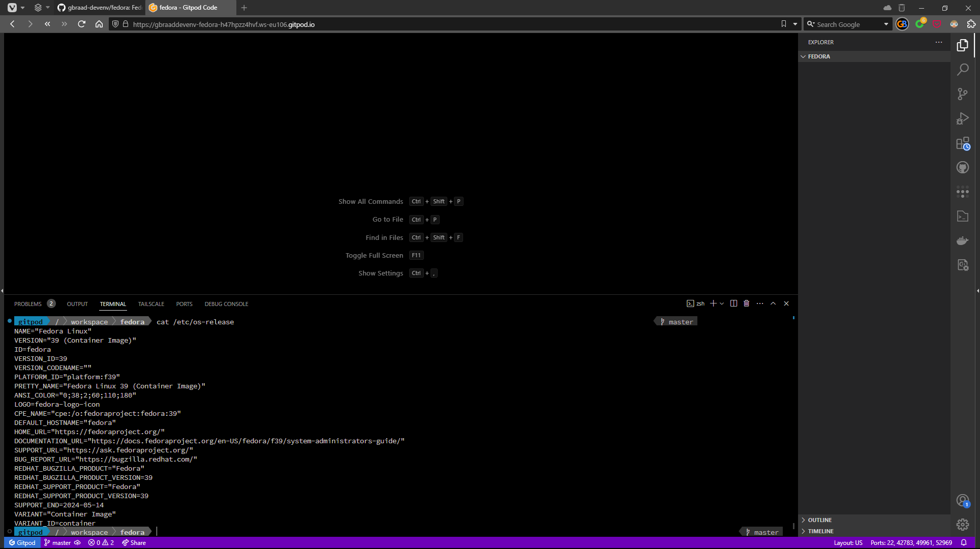Switch to the gbraad-devenv/fedora GitHub tab
The height and width of the screenshot is (549, 980).
pyautogui.click(x=100, y=8)
